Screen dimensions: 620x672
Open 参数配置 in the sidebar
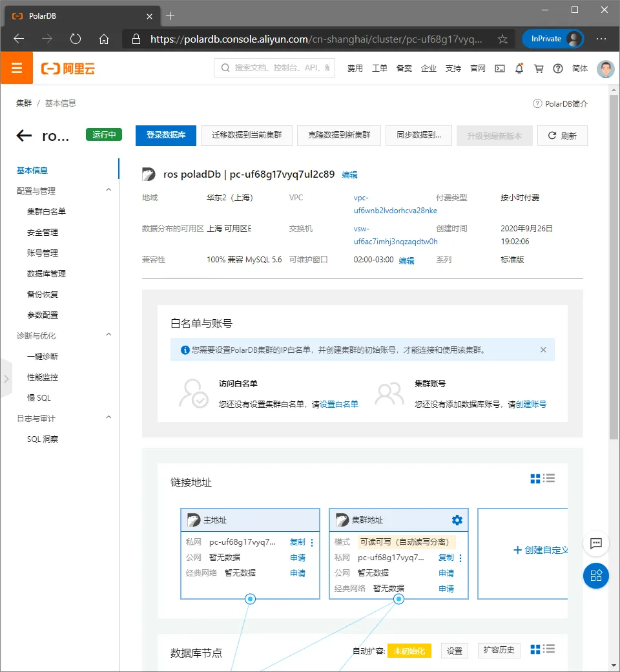(43, 315)
